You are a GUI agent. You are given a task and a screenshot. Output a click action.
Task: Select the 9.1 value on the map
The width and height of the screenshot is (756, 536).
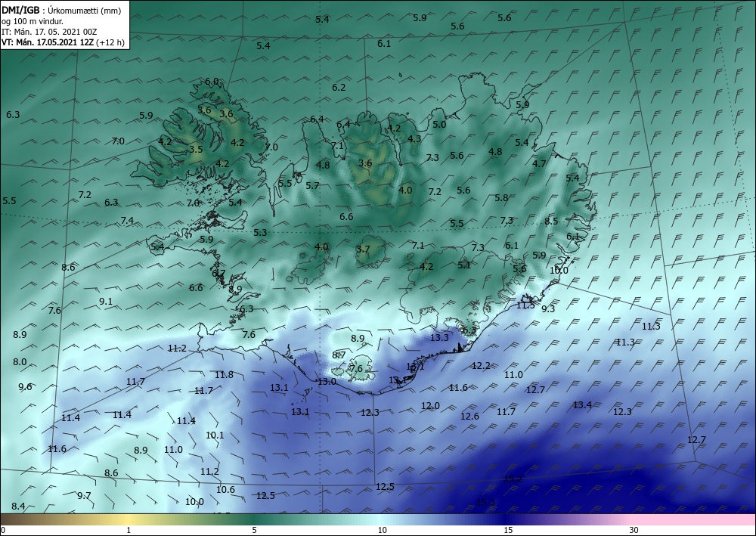click(x=106, y=301)
